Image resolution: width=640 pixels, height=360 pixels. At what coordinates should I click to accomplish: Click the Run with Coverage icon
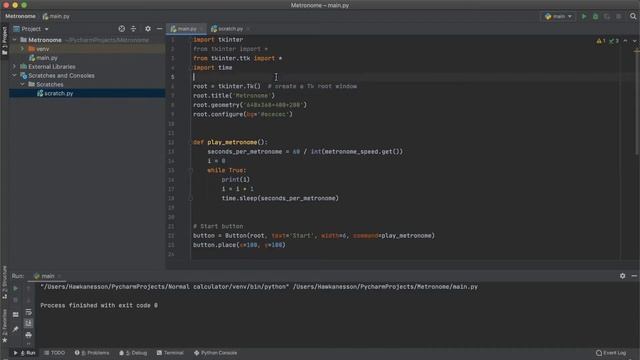[x=607, y=16]
